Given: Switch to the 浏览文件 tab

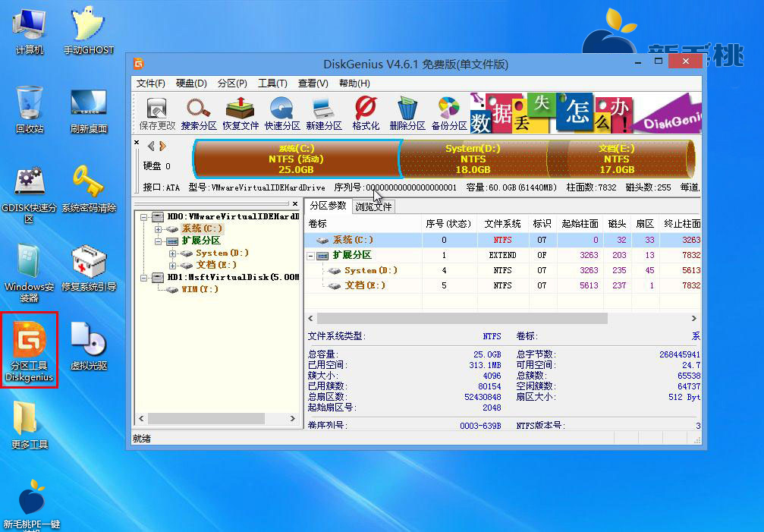Looking at the screenshot, I should [x=373, y=206].
